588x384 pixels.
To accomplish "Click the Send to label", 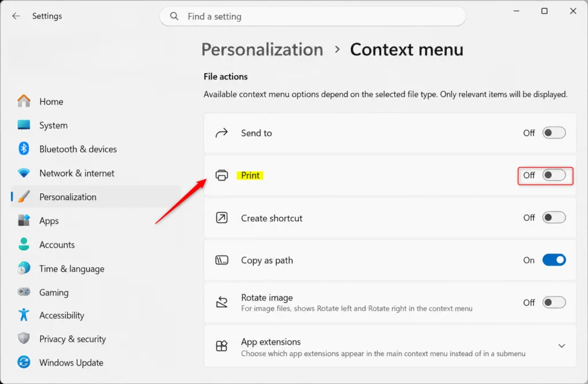I will point(257,133).
